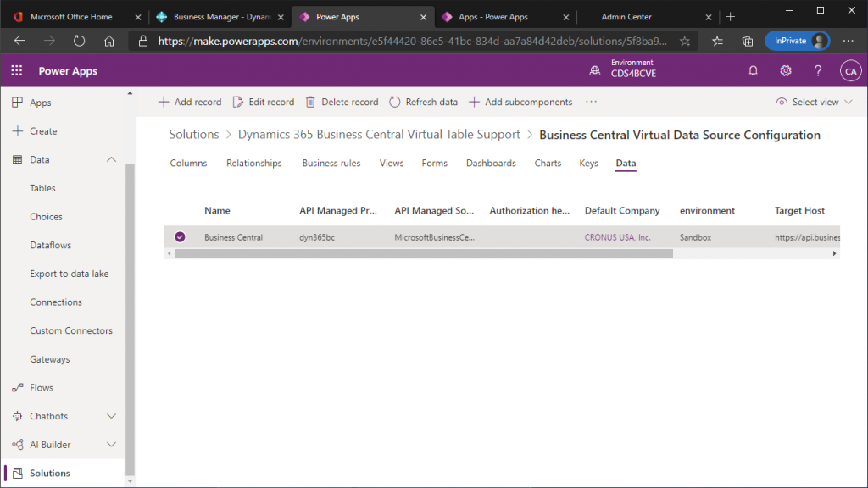Click the Refresh data circular icon
The image size is (868, 488).
pyautogui.click(x=395, y=102)
